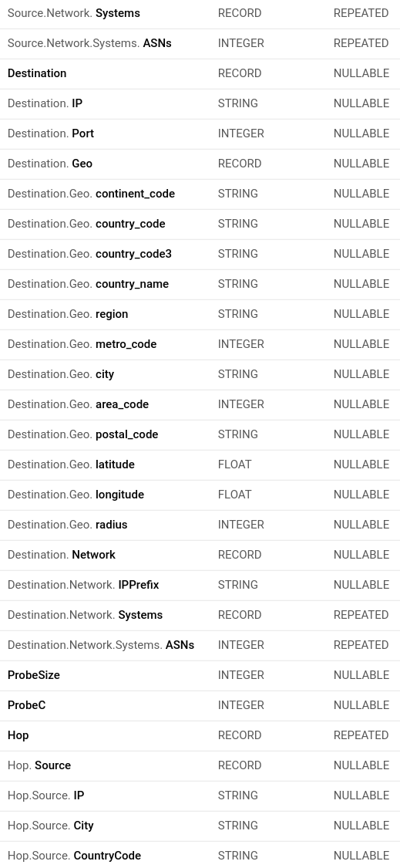Click the ProbeC field row
400x868 pixels.
click(200, 705)
